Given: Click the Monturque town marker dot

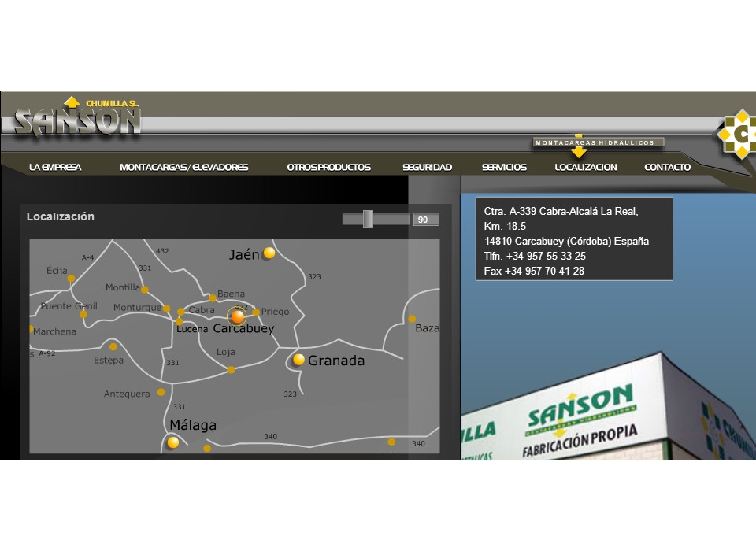Looking at the screenshot, I should 166,309.
